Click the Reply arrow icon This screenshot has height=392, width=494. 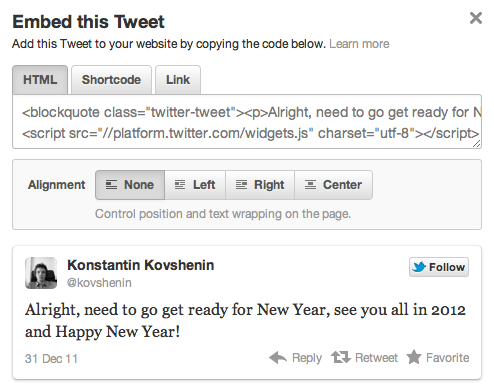(x=278, y=358)
